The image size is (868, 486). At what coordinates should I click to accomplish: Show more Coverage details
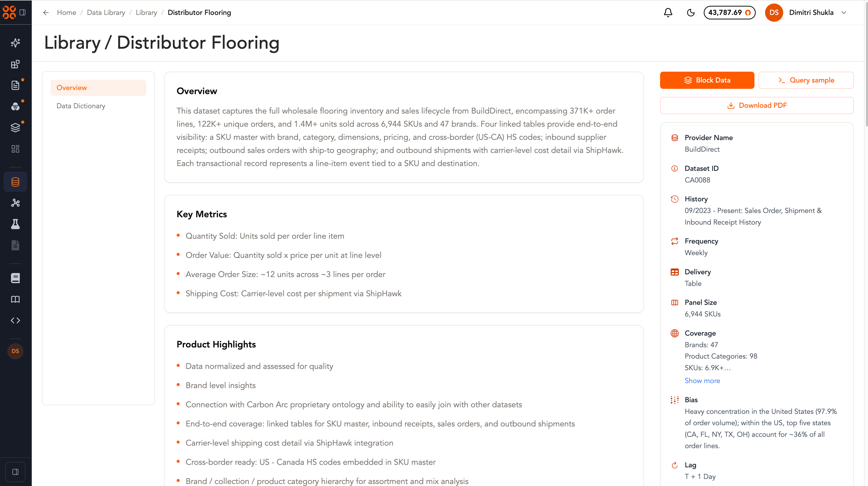702,381
